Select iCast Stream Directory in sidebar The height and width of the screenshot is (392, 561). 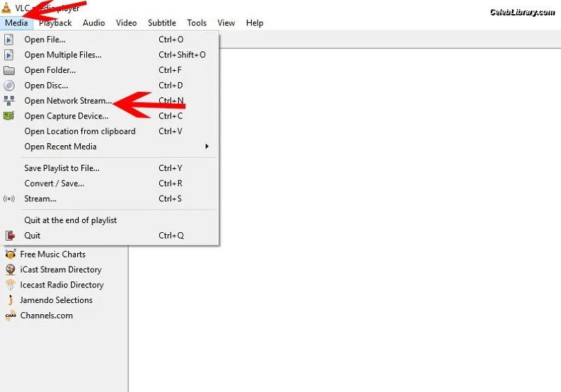[x=61, y=270]
